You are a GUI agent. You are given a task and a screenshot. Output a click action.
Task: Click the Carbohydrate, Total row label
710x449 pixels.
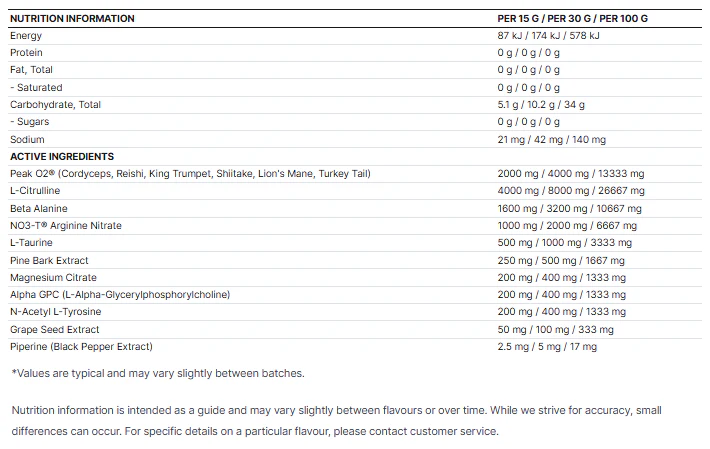[55, 105]
